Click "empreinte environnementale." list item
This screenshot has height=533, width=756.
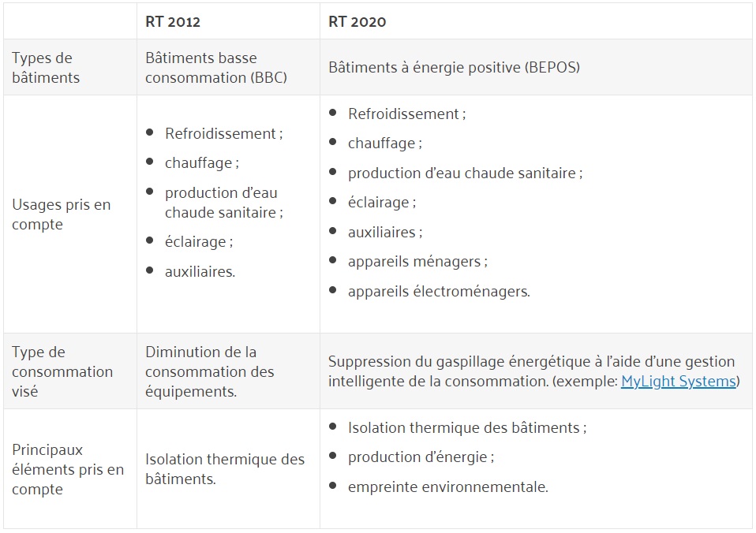coord(447,487)
